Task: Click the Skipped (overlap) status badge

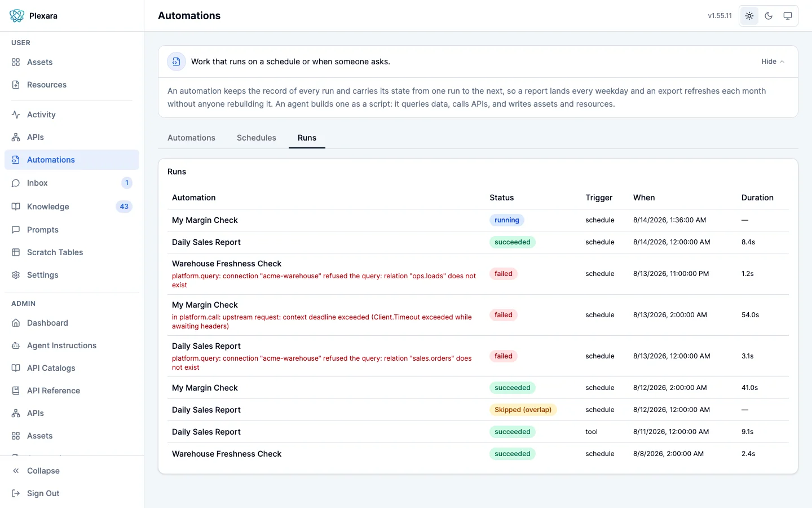Action: point(523,410)
